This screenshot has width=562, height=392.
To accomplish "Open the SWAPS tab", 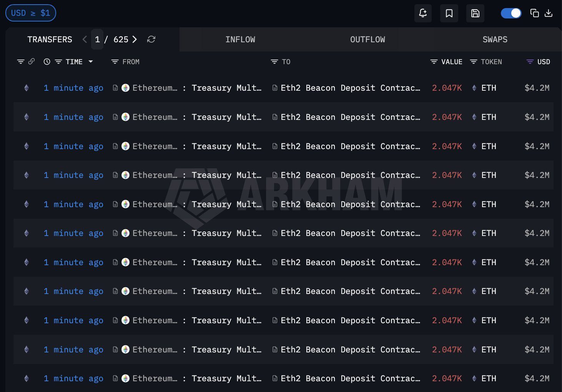I will pyautogui.click(x=495, y=39).
